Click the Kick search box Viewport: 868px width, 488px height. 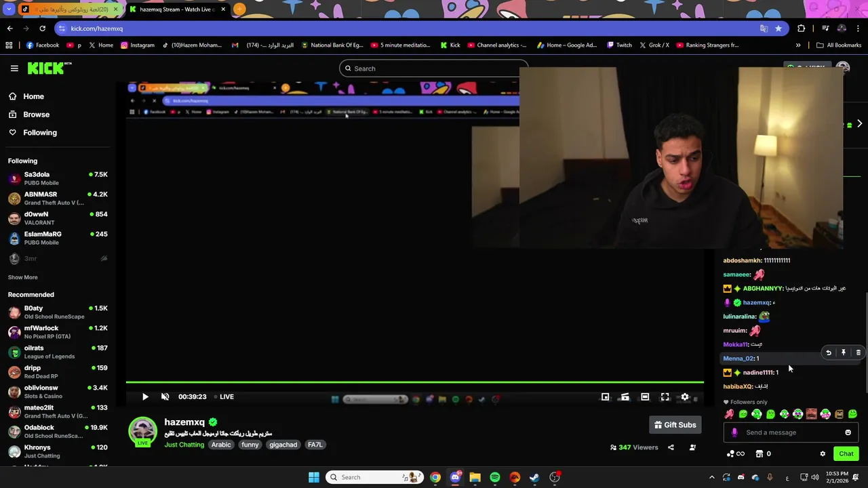(433, 68)
